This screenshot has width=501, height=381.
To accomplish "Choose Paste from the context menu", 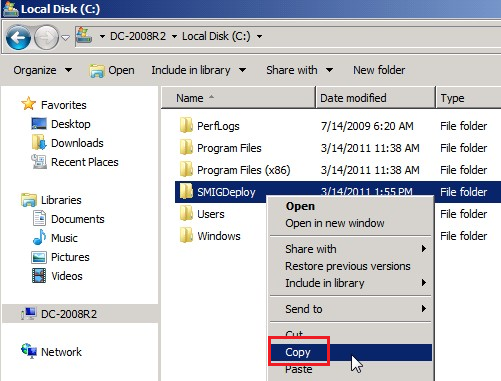I will pos(351,369).
